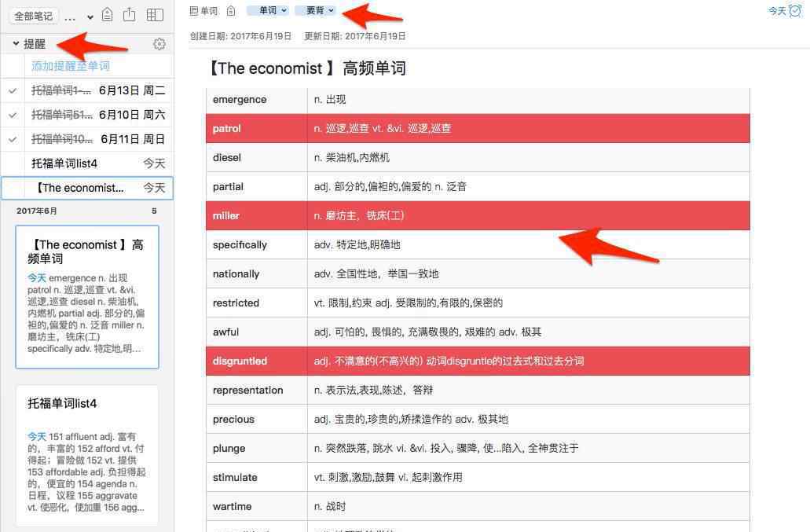This screenshot has width=810, height=532.
Task: Click the share icon in note list toolbar
Action: click(130, 16)
